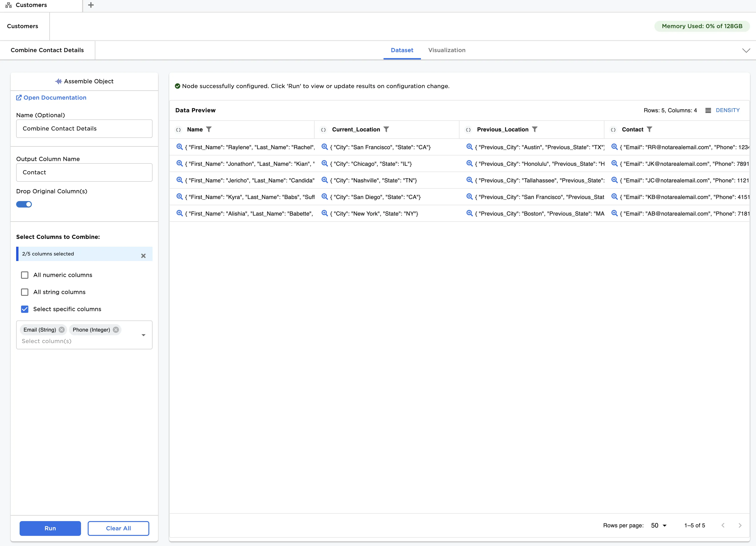Check All numeric columns
Screen dimensions: 756x546
click(x=25, y=275)
